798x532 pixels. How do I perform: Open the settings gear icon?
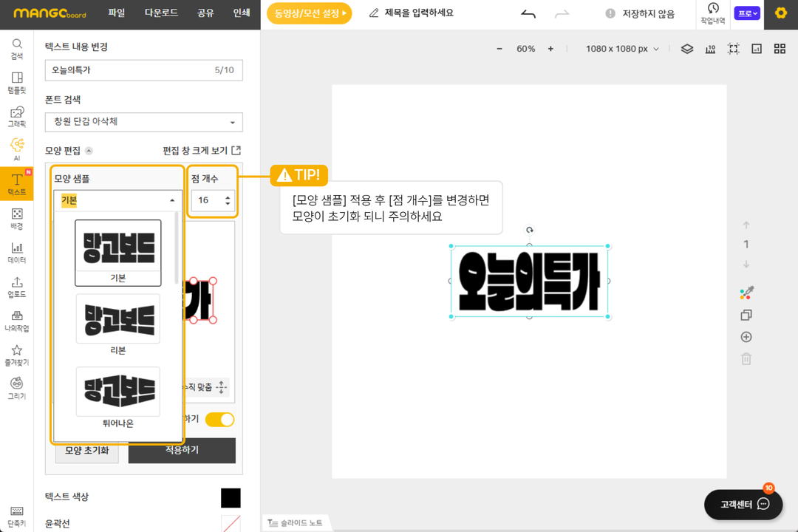click(780, 13)
